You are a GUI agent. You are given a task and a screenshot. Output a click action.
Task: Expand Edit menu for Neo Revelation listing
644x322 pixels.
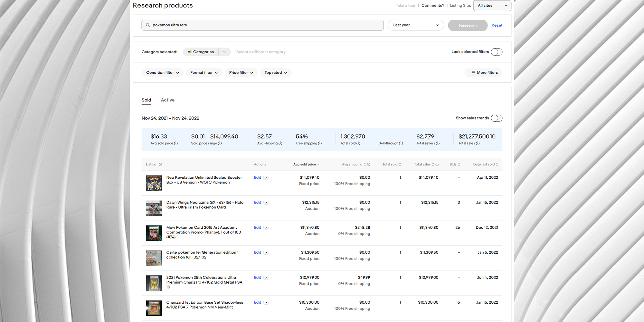(266, 178)
